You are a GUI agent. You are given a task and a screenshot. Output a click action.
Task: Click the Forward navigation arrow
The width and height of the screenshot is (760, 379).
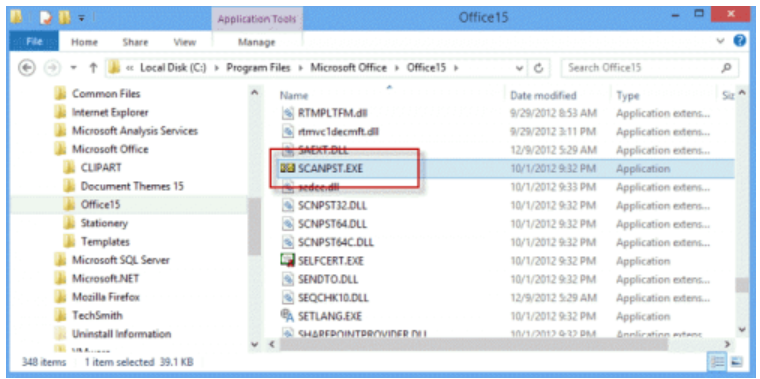[x=51, y=68]
